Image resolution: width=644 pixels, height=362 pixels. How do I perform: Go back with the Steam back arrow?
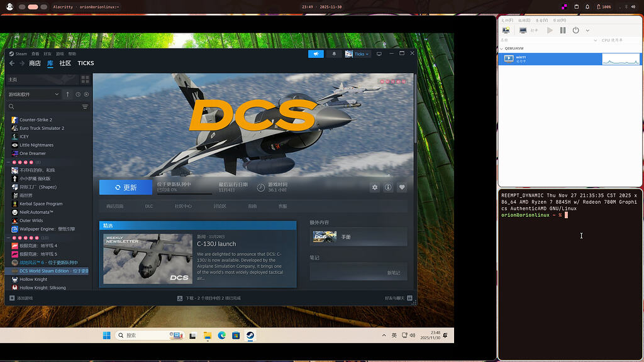[x=12, y=63]
